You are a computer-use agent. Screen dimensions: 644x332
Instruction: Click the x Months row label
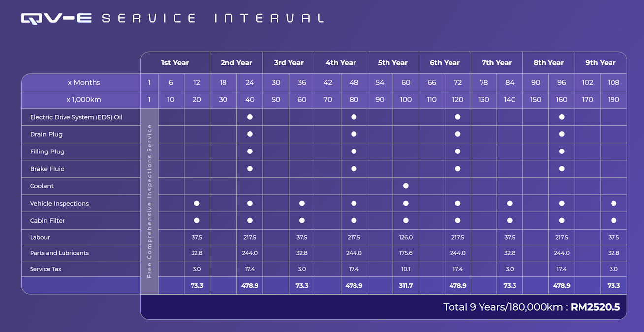tap(84, 82)
